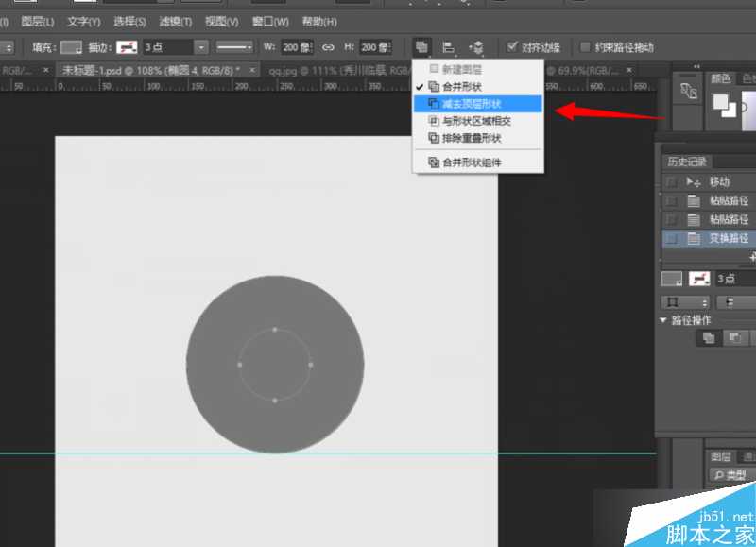Screen dimensions: 756x547
Task: Choose 与形状区域相交 menu option
Action: [477, 121]
